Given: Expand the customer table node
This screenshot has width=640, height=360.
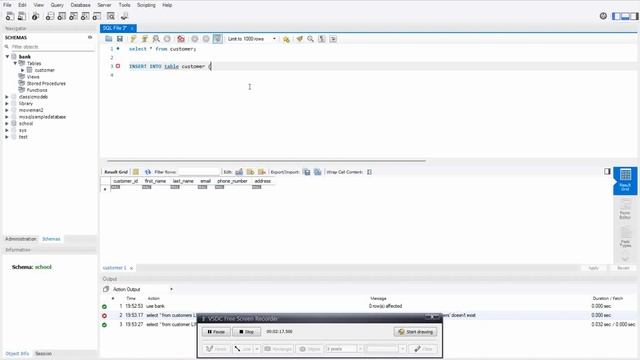Looking at the screenshot, I should click(23, 70).
